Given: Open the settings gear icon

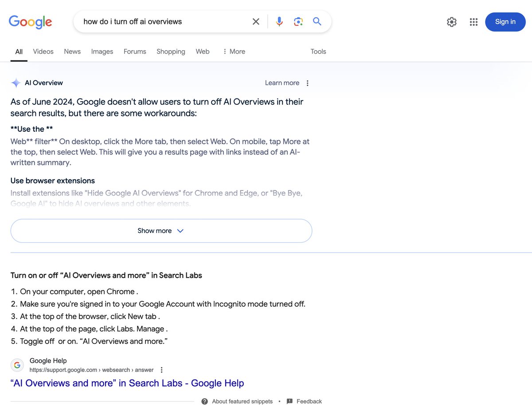Looking at the screenshot, I should click(452, 22).
